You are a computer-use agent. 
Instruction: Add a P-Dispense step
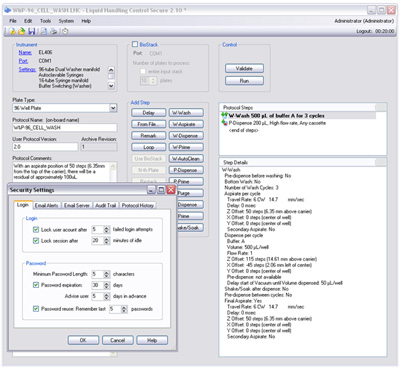click(186, 170)
